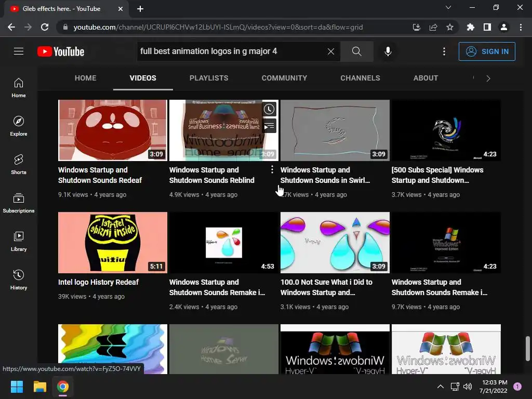
Task: Open Home in the left sidebar
Action: pyautogui.click(x=19, y=87)
